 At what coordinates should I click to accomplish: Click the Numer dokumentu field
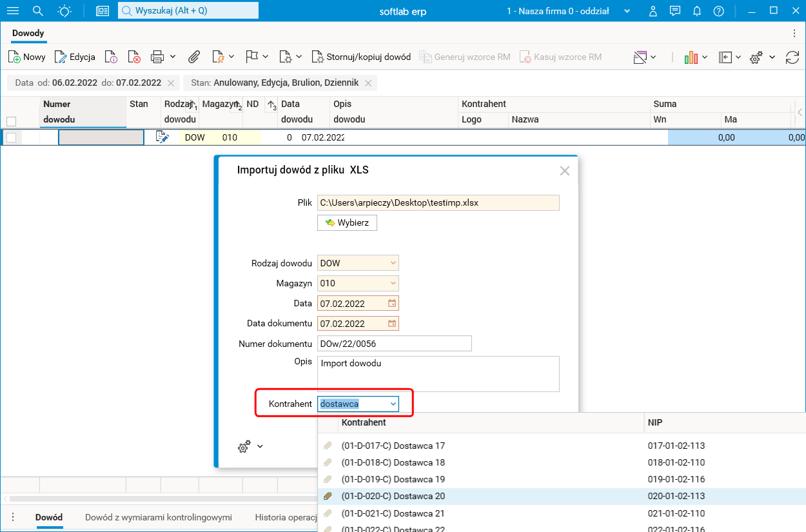click(395, 344)
